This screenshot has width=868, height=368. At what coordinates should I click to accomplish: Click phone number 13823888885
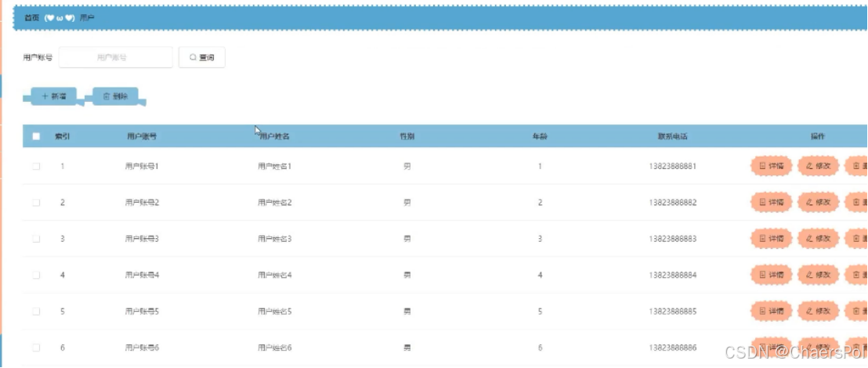coord(673,312)
